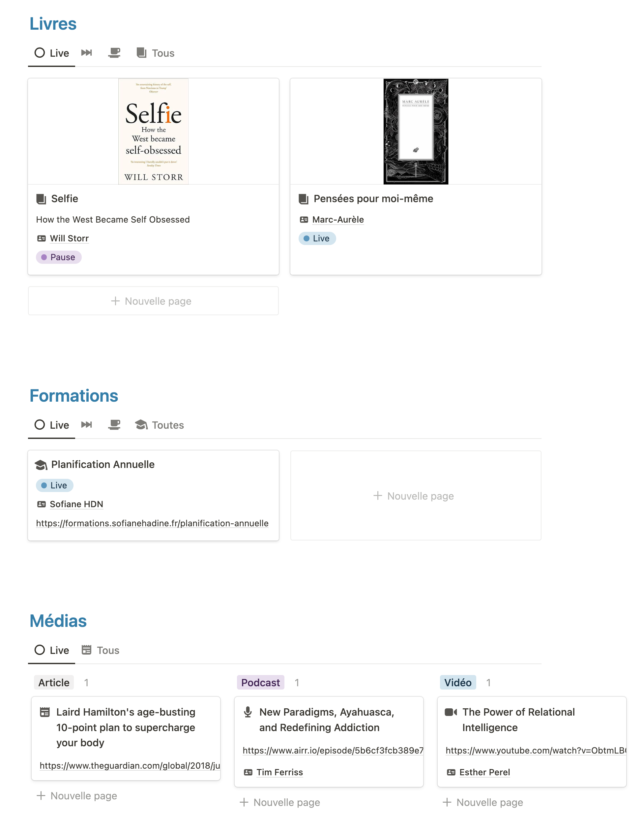Viewport: 644px width, 832px height.
Task: Open the coffee cup view tab in Livres
Action: tap(114, 52)
